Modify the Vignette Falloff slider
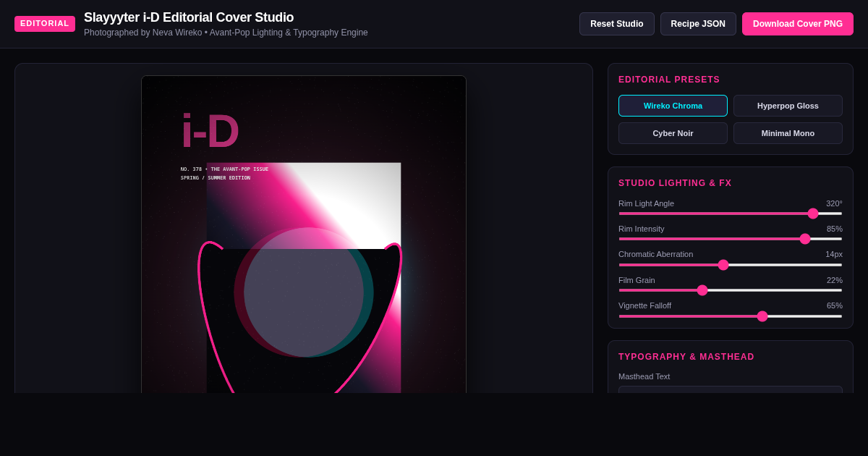This screenshot has width=868, height=456. pyautogui.click(x=731, y=316)
